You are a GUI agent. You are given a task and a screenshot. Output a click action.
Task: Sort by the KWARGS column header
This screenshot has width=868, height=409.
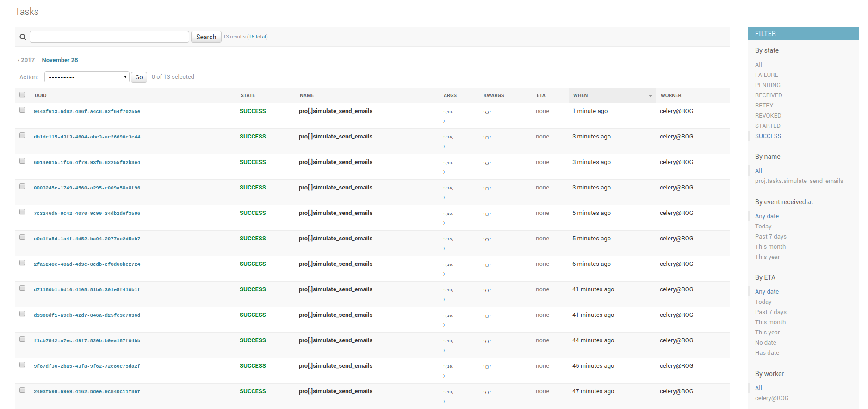click(x=494, y=95)
